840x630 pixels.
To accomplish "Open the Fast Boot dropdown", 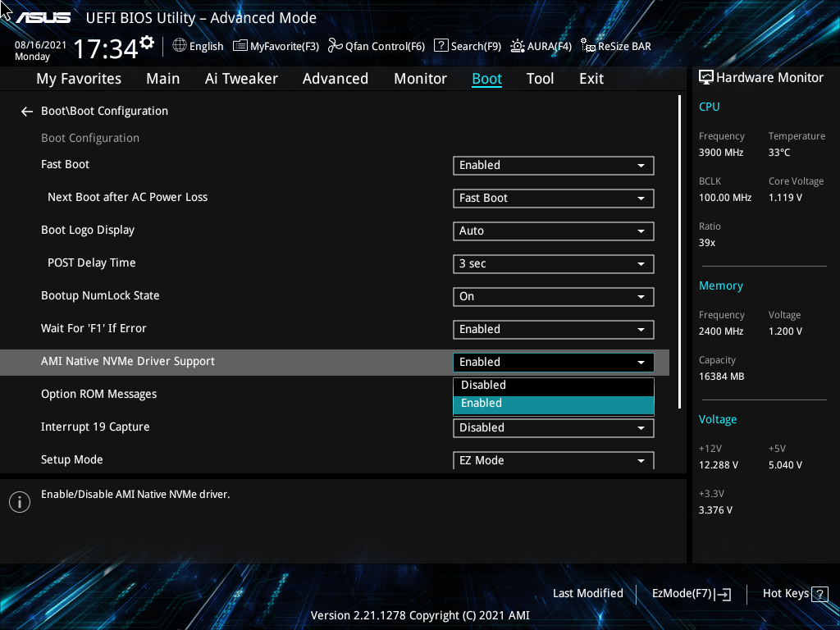I will [x=554, y=166].
